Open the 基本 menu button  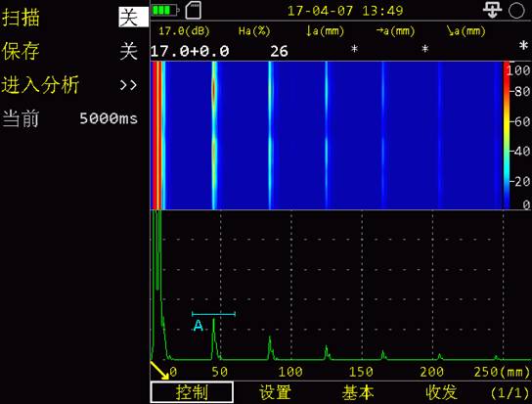(358, 392)
